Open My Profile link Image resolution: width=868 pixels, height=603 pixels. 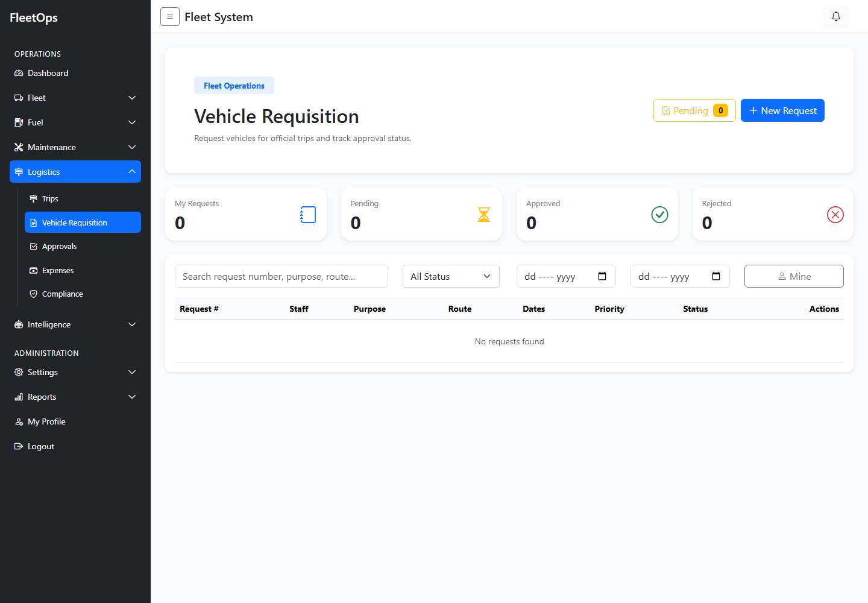[x=75, y=421]
